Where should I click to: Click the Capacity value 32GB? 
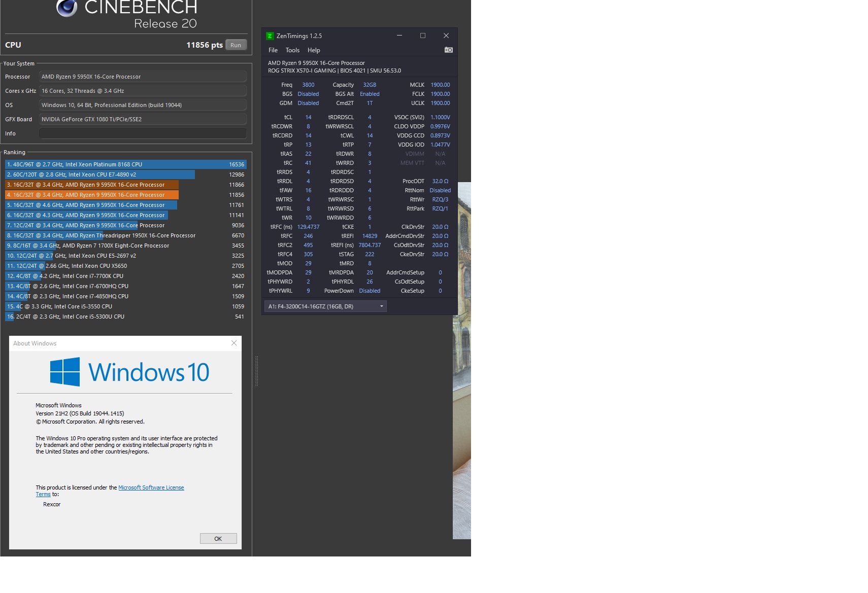tap(370, 85)
